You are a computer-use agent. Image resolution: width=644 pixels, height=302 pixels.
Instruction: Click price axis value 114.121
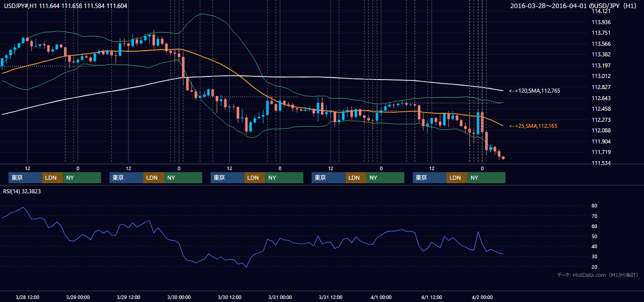601,11
